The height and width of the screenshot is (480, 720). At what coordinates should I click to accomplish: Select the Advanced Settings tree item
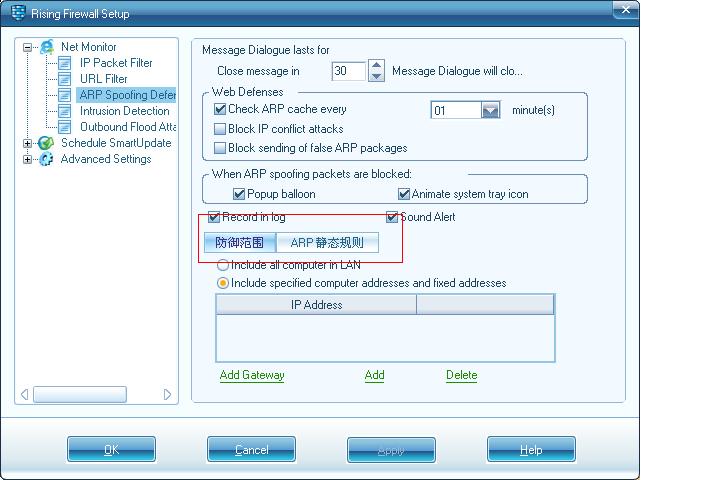point(106,159)
